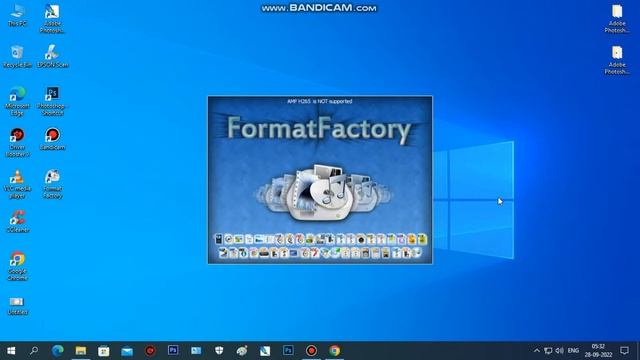
Task: Open Windows Security shield in taskbar
Action: coord(219,351)
